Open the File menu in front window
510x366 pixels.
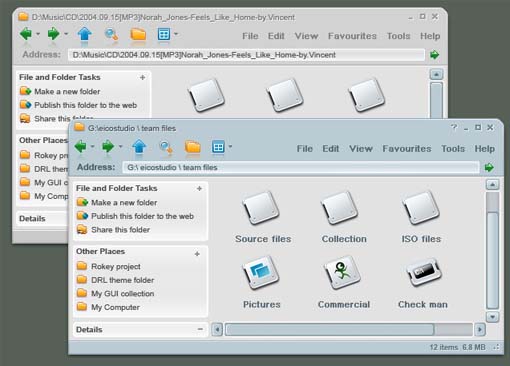pyautogui.click(x=305, y=149)
